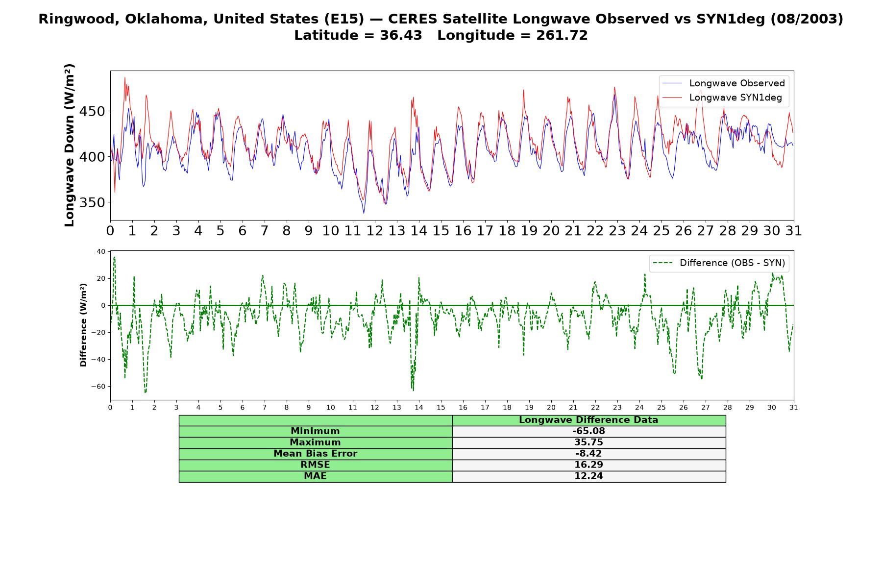Viewport: 882px width, 588px height.
Task: Click the Mean Bias Error table cell
Action: tap(315, 454)
